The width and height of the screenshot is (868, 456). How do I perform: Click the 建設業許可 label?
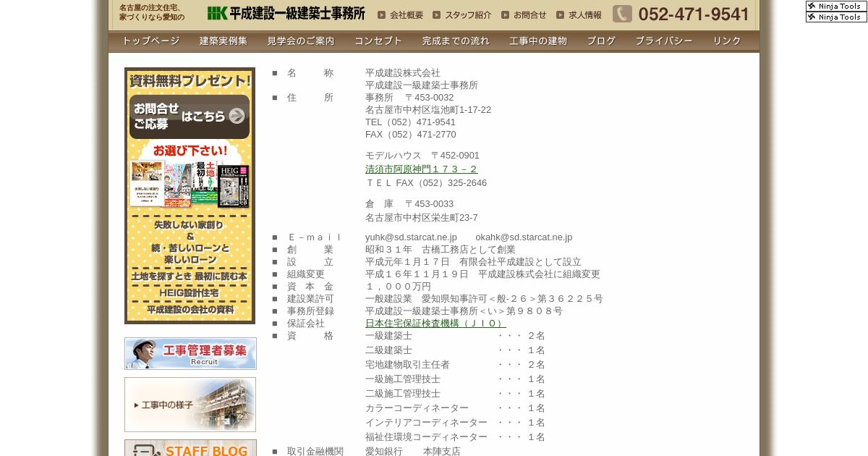tap(310, 299)
